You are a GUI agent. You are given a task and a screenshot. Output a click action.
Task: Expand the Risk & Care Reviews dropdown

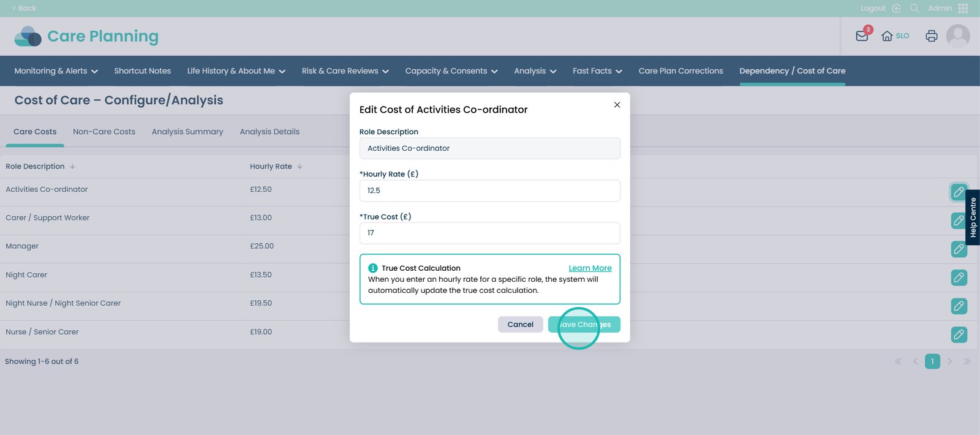[x=345, y=71]
